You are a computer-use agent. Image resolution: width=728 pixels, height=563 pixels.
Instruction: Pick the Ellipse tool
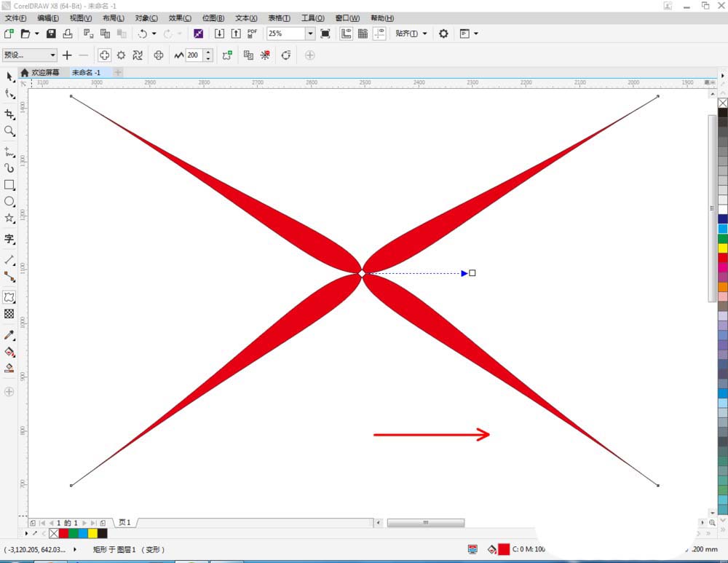9,203
